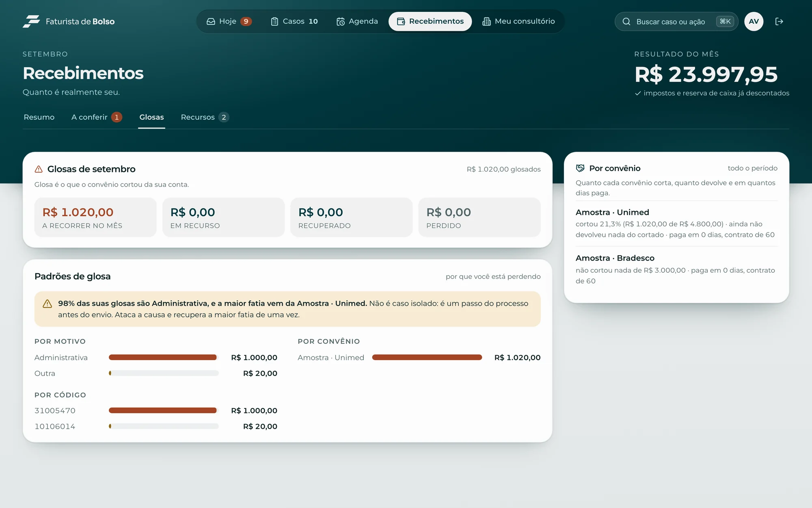Open the Agenda calendar icon
The height and width of the screenshot is (508, 812).
point(341,22)
